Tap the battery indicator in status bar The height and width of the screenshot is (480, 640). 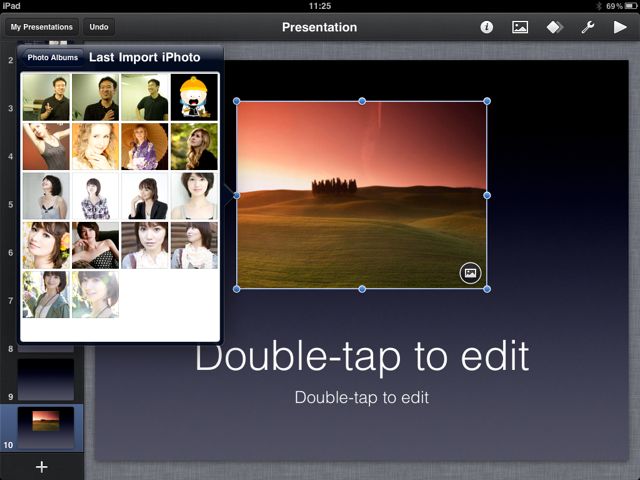(x=631, y=6)
